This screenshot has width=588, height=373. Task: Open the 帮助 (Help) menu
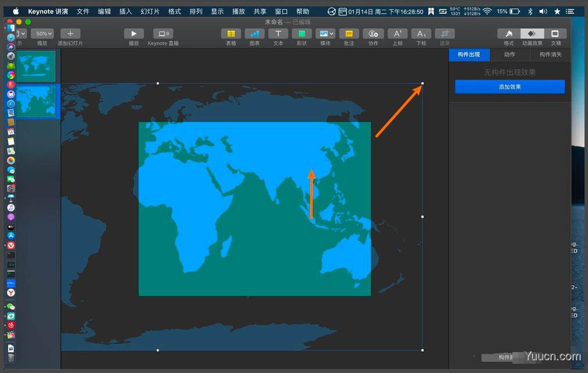click(303, 12)
